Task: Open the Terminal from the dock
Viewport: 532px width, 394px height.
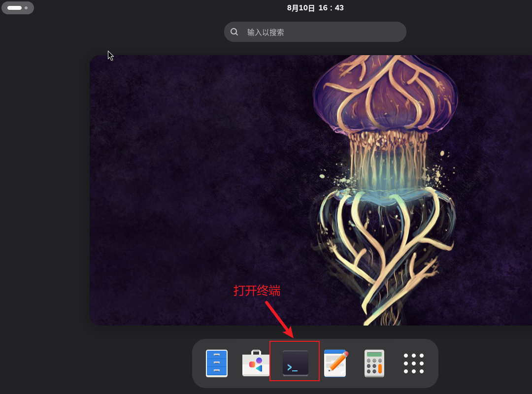Action: click(x=296, y=363)
